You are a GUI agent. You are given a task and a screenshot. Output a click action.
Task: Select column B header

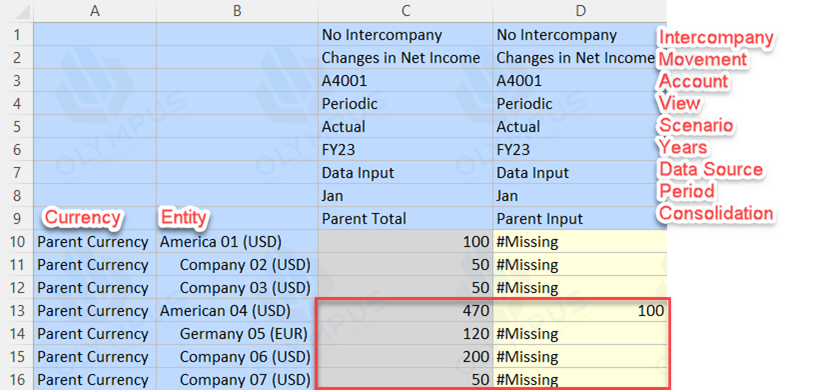237,11
